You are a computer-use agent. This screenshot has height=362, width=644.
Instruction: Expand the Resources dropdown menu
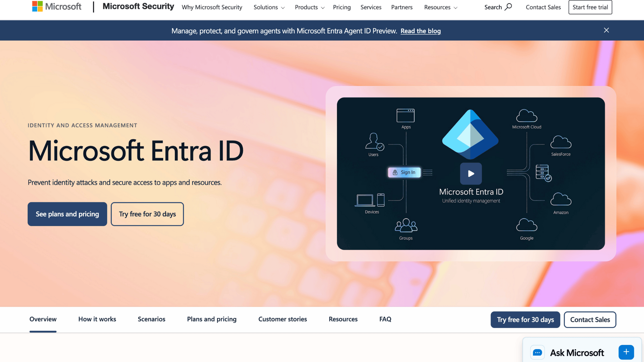tap(440, 7)
